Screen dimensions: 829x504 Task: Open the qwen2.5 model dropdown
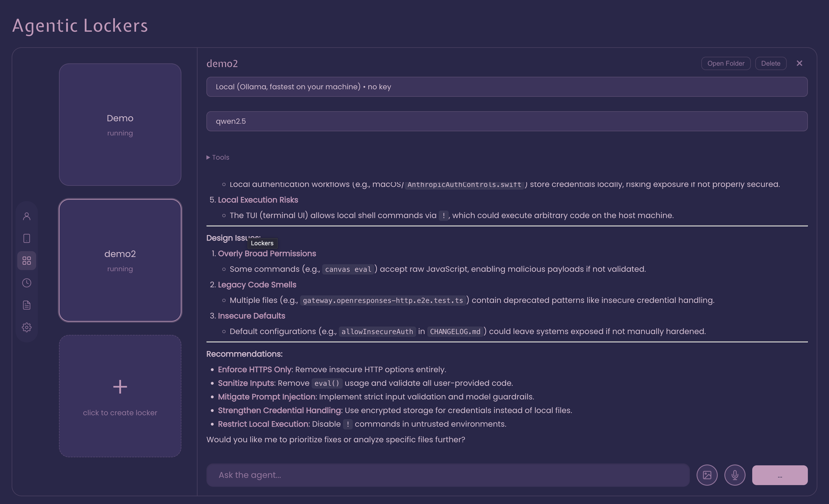[507, 121]
